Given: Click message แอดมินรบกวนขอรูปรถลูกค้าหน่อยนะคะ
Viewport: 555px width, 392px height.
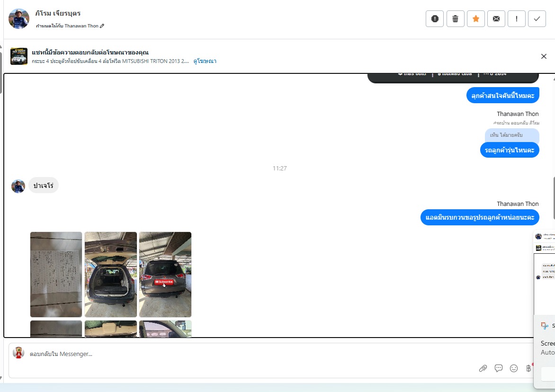Looking at the screenshot, I should click(x=480, y=217).
